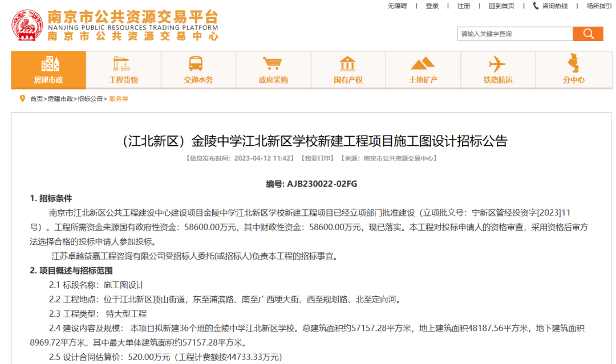
Task: Type in the keyword search field
Action: [514, 34]
